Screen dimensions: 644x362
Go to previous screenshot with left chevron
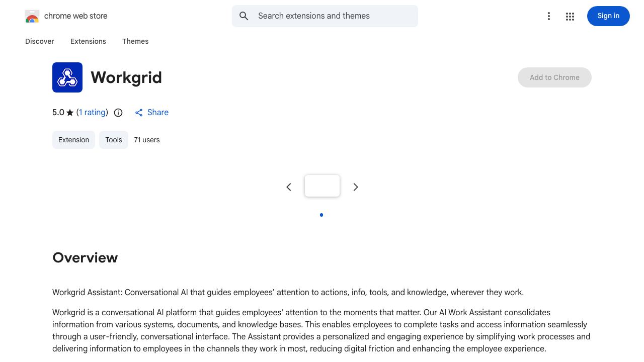[x=289, y=187]
